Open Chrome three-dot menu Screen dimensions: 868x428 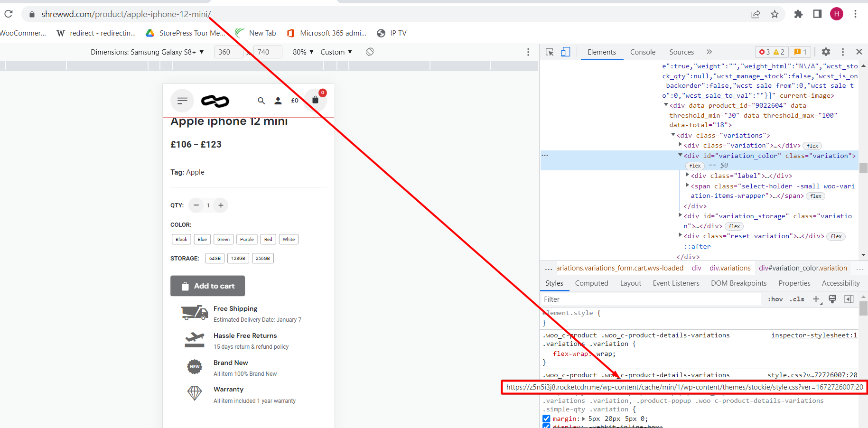(x=855, y=14)
